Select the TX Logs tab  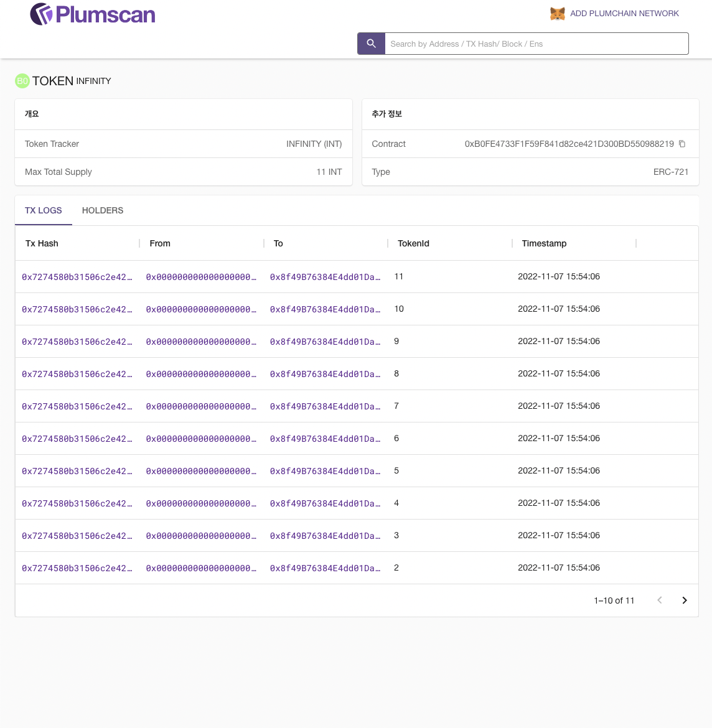44,210
